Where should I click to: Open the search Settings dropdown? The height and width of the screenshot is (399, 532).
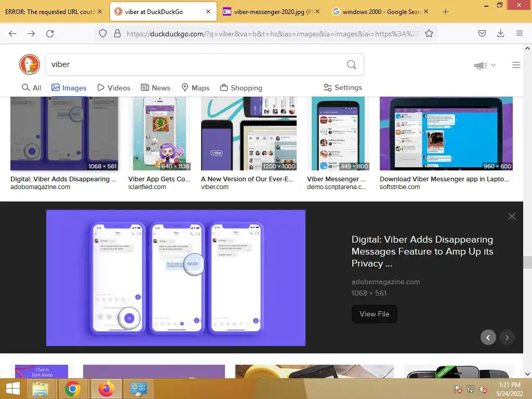[343, 87]
